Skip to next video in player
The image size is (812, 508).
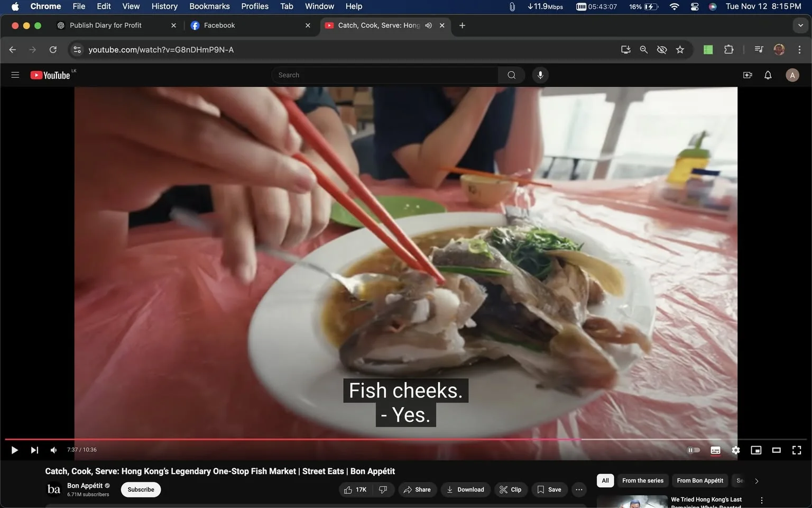click(34, 450)
